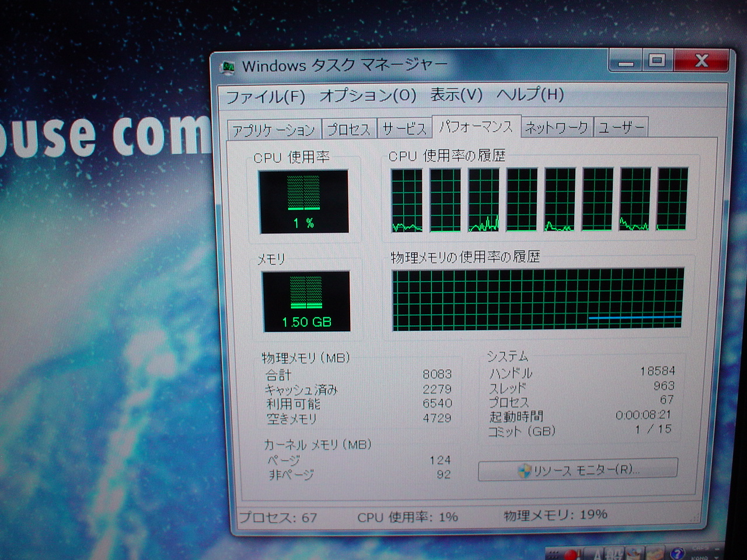Click the 空きメモリ value 4729
Image resolution: width=747 pixels, height=560 pixels.
[437, 418]
